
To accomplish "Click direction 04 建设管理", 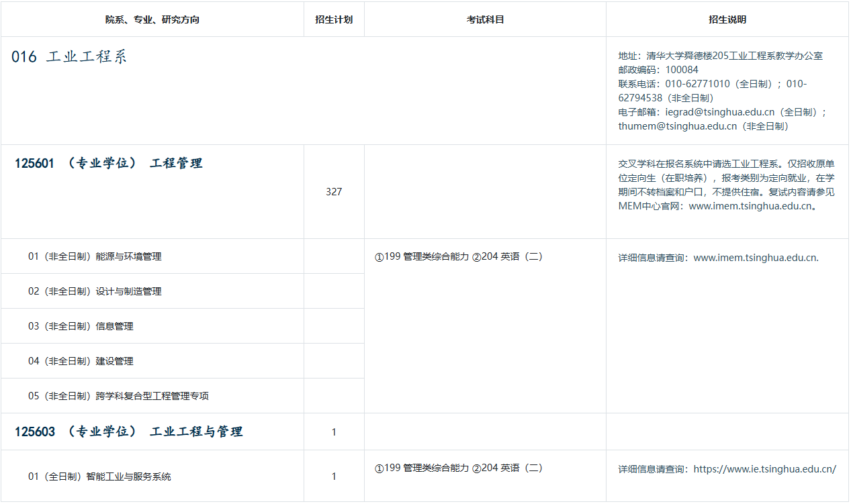I will point(81,361).
